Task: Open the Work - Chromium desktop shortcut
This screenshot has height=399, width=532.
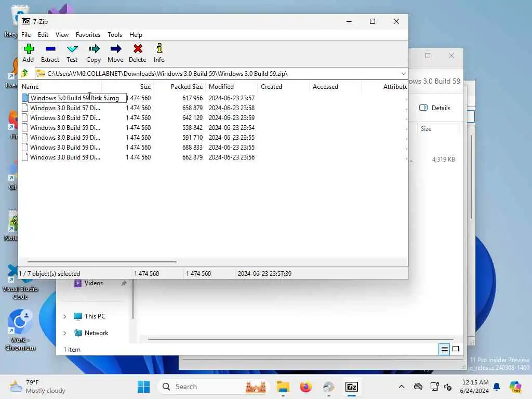Action: 20,330
